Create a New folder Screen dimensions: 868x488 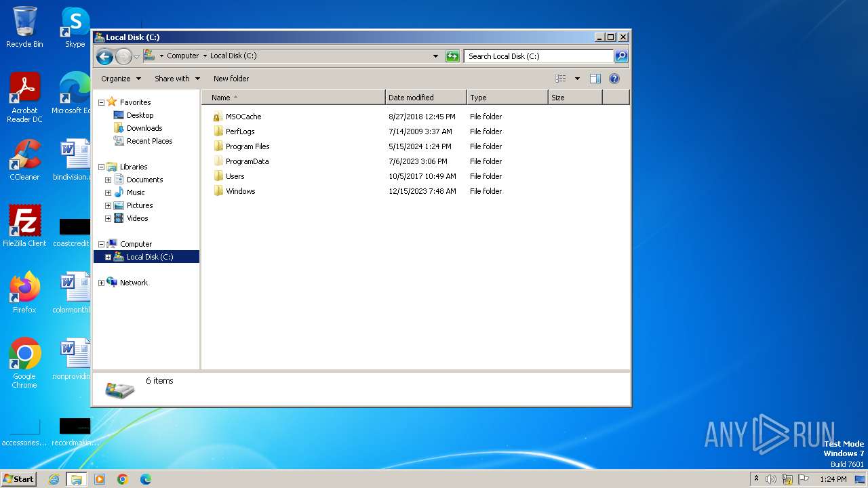(x=231, y=79)
